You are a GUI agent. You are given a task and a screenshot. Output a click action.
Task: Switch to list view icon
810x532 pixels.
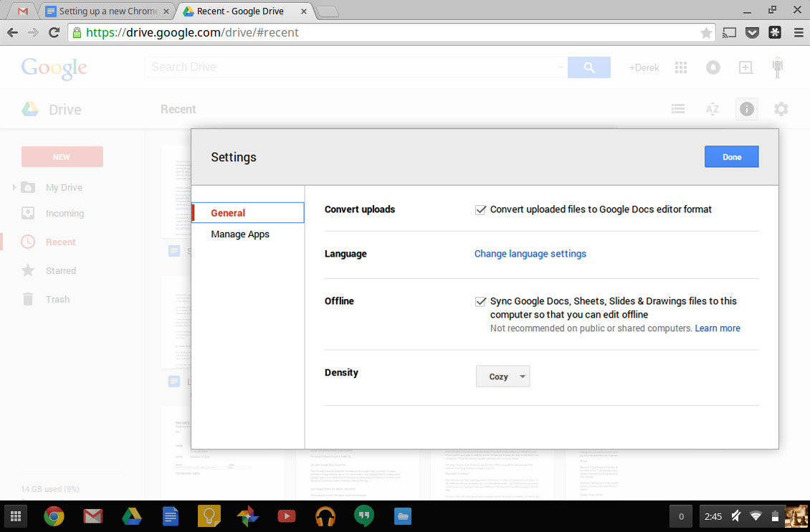click(x=677, y=109)
